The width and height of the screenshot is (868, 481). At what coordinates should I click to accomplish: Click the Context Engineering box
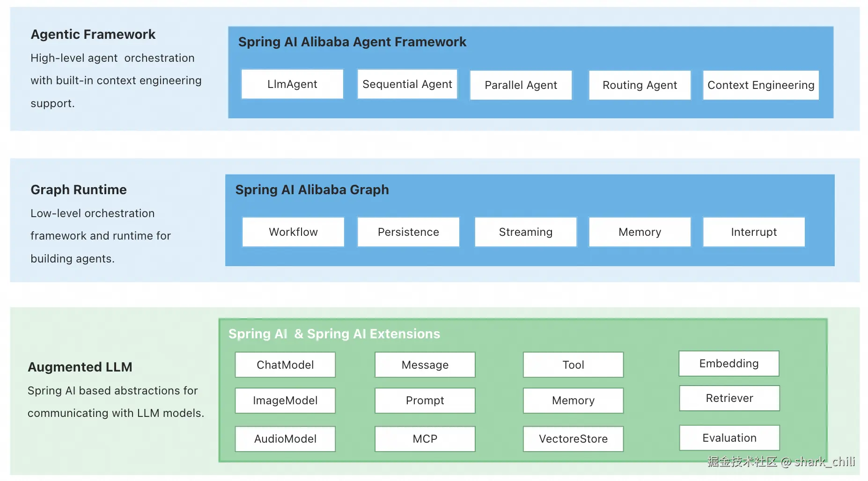point(761,85)
